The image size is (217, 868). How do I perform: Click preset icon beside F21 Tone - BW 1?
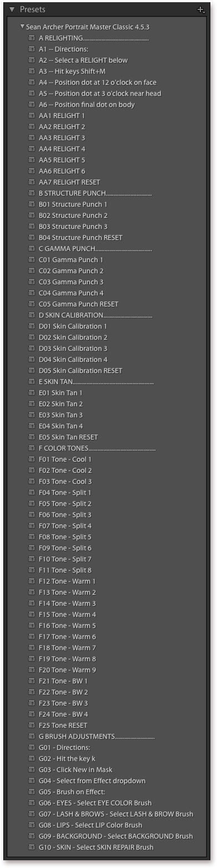(x=32, y=681)
